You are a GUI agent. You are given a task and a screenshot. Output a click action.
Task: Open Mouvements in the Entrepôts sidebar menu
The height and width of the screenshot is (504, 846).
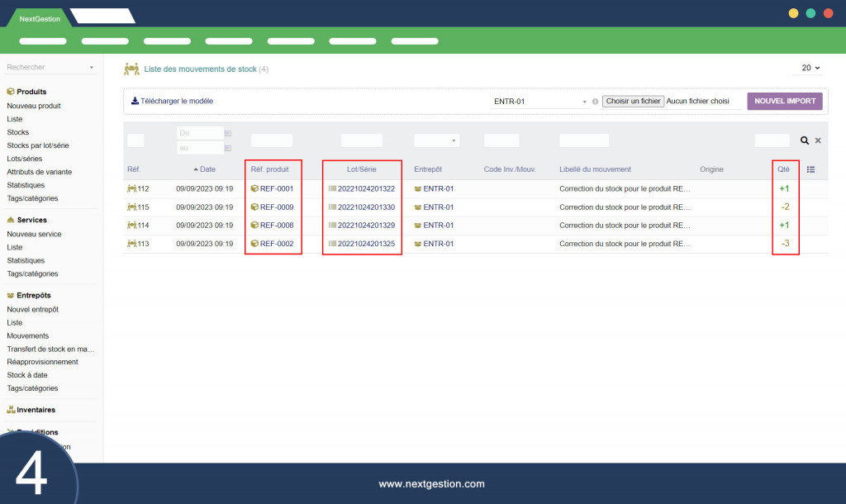pyautogui.click(x=28, y=336)
